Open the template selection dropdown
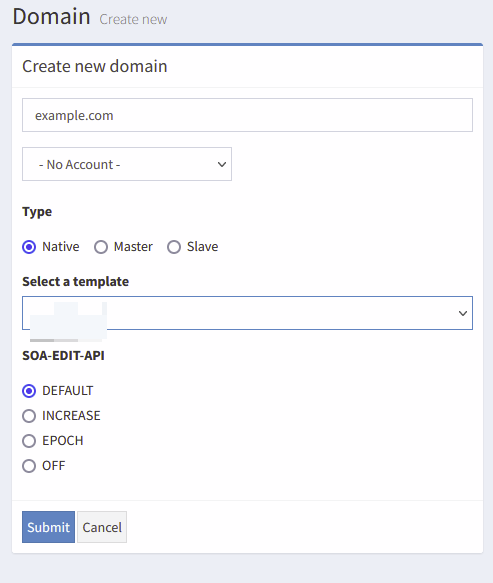 (x=247, y=313)
